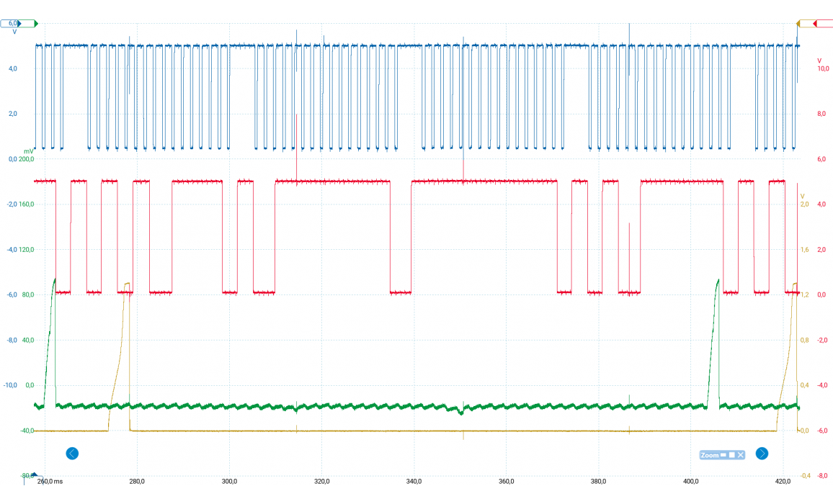Image resolution: width=833 pixels, height=504 pixels.
Task: Click the green mV unit label
Action: point(28,151)
